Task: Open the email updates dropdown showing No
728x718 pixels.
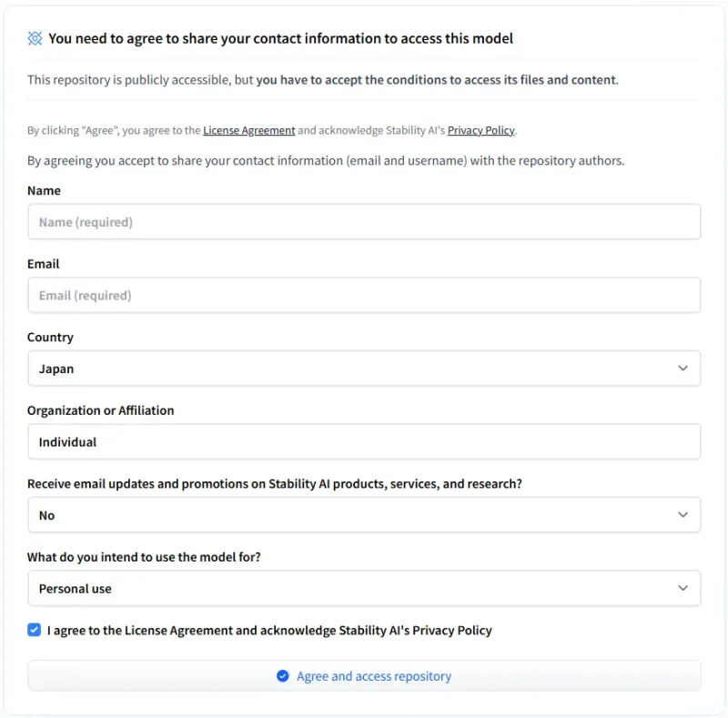Action: 364,514
